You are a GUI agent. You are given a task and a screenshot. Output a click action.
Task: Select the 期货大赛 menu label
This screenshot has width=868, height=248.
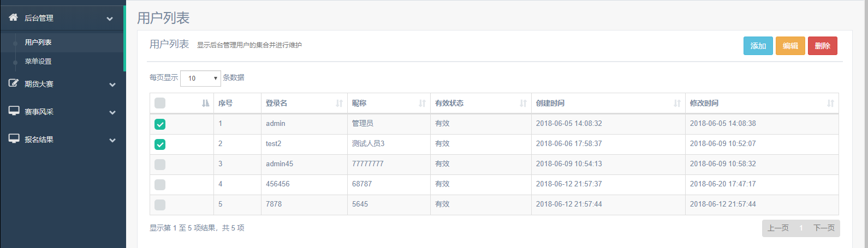(39, 84)
